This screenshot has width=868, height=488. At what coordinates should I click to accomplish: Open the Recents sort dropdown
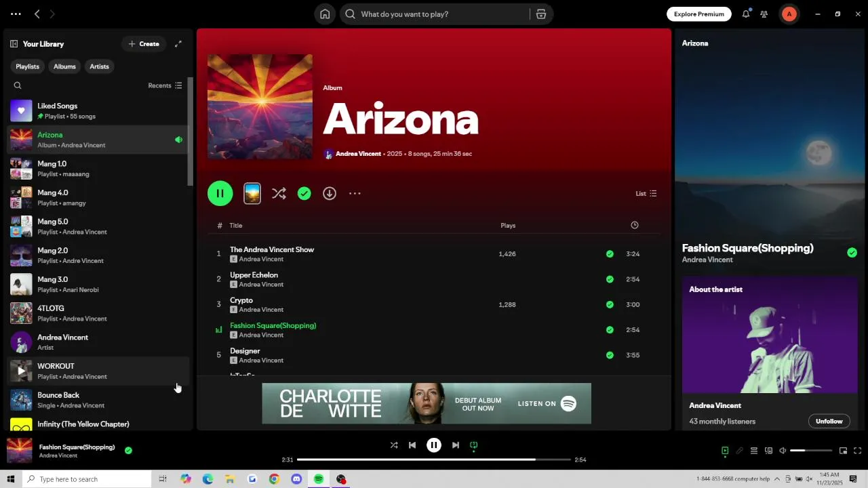click(x=165, y=85)
